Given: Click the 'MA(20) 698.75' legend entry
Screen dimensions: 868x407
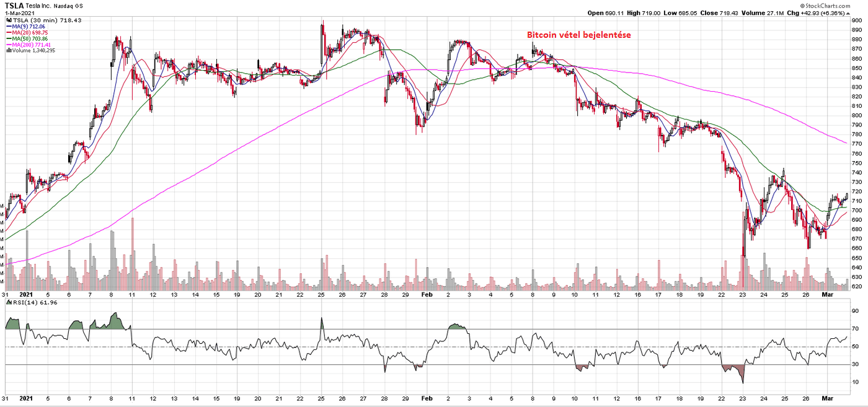Looking at the screenshot, I should tap(29, 33).
